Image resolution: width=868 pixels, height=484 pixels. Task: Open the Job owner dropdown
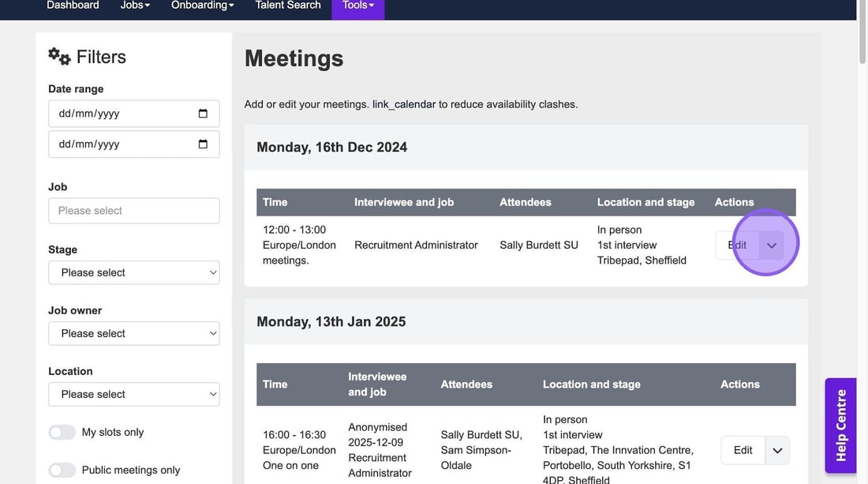[x=134, y=333]
